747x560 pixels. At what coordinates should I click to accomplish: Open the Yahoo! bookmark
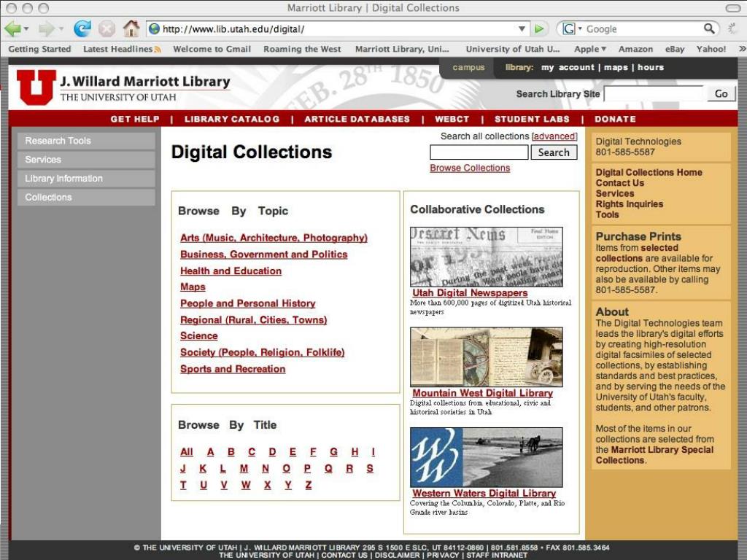coord(711,49)
